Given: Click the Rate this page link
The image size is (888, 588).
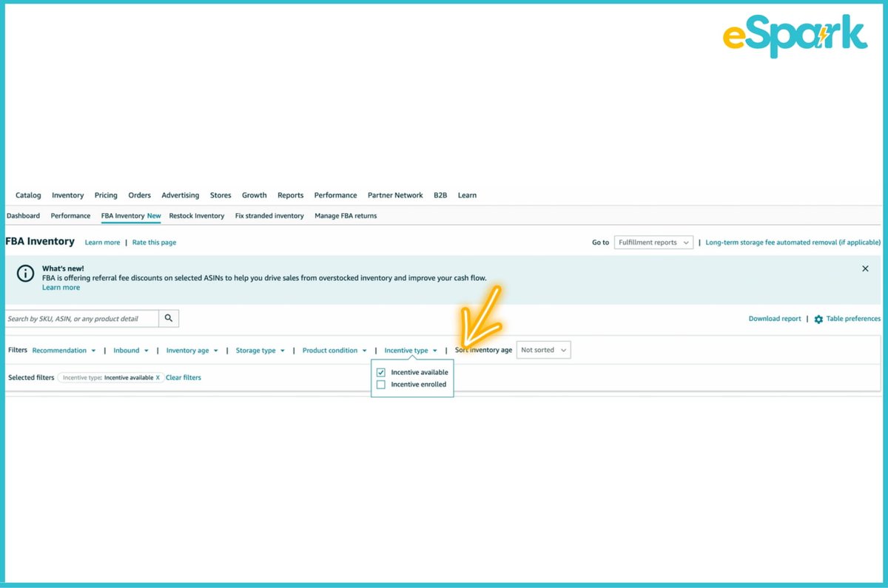Looking at the screenshot, I should 154,243.
